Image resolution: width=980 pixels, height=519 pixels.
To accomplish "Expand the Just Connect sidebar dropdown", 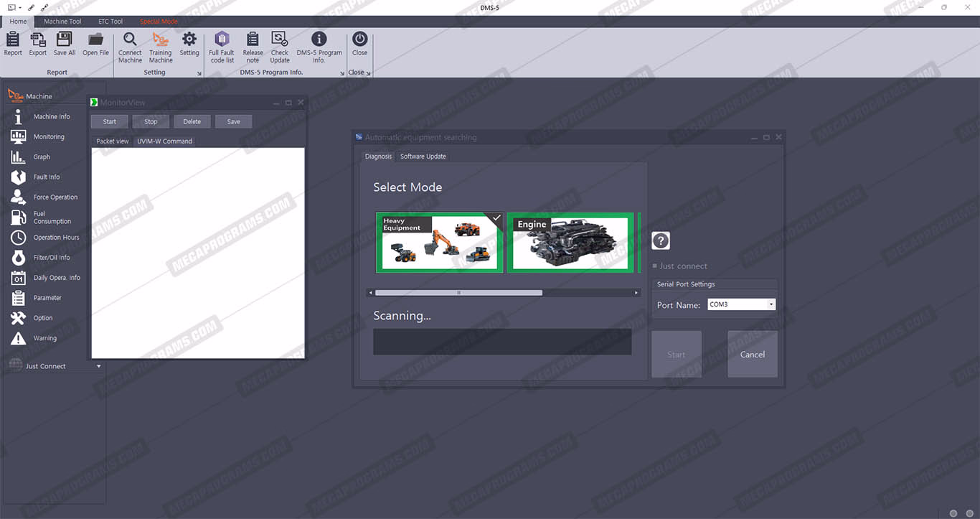I will tap(99, 366).
